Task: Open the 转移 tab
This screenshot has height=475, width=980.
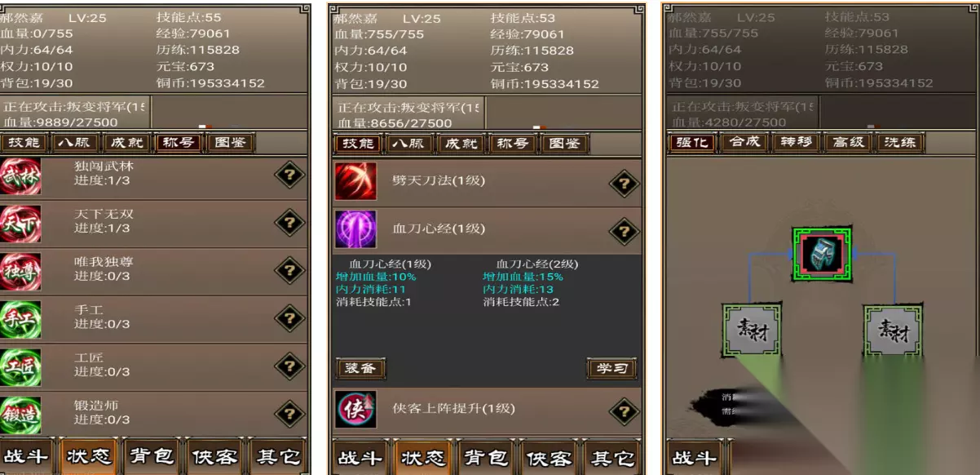Action: coord(796,142)
